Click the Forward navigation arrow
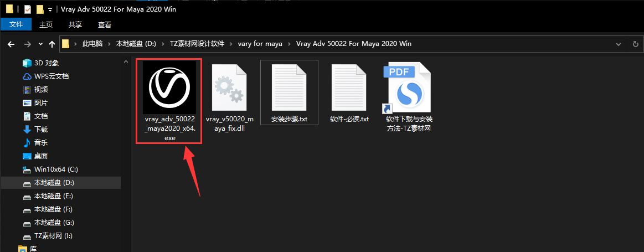 (x=27, y=44)
